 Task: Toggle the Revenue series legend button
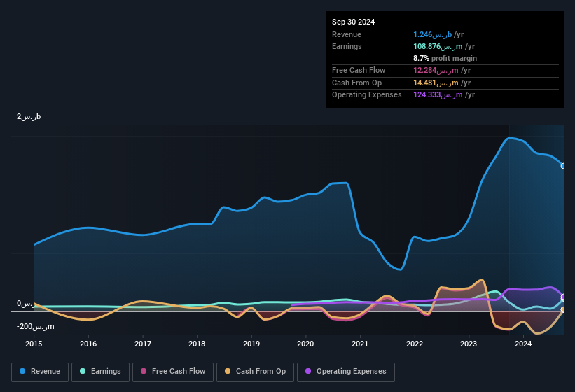40,372
